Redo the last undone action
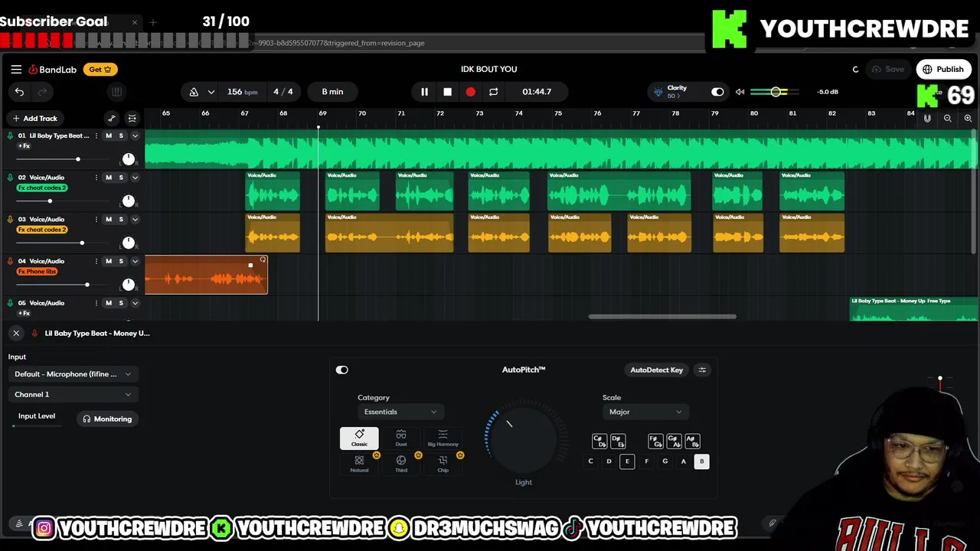 [42, 92]
